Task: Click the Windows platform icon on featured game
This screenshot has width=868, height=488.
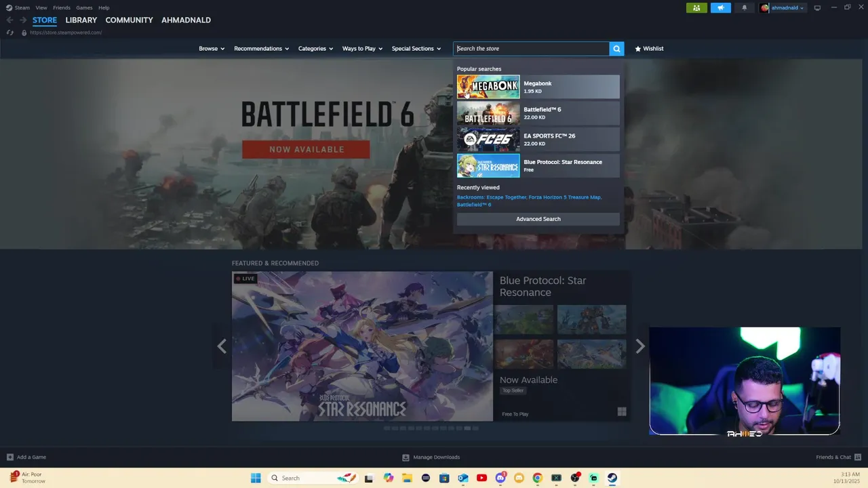Action: click(x=622, y=411)
